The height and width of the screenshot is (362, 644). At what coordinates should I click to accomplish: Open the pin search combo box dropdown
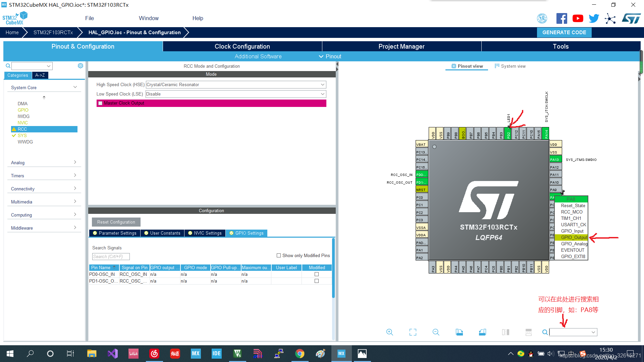click(x=593, y=332)
